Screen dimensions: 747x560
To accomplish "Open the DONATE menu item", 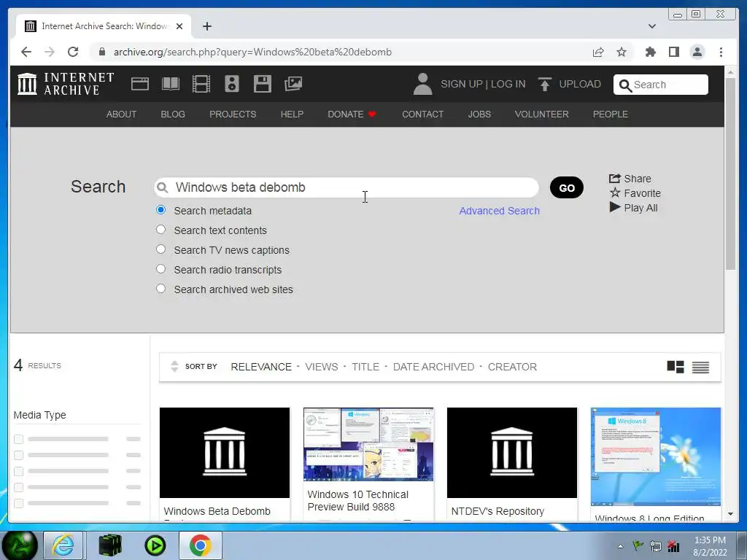I will 352,114.
